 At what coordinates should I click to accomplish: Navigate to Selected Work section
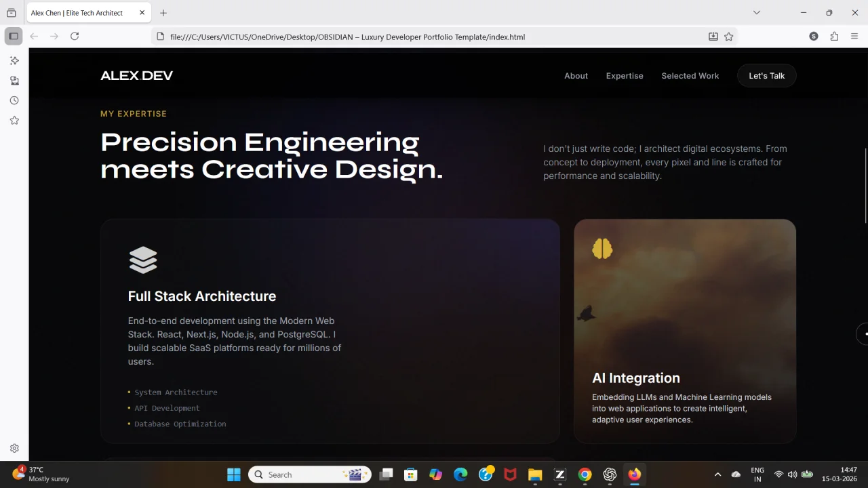click(690, 76)
